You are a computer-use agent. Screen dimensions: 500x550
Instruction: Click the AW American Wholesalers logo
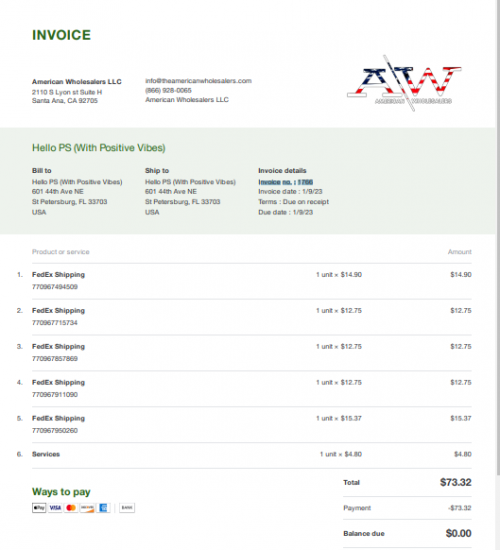[x=404, y=83]
